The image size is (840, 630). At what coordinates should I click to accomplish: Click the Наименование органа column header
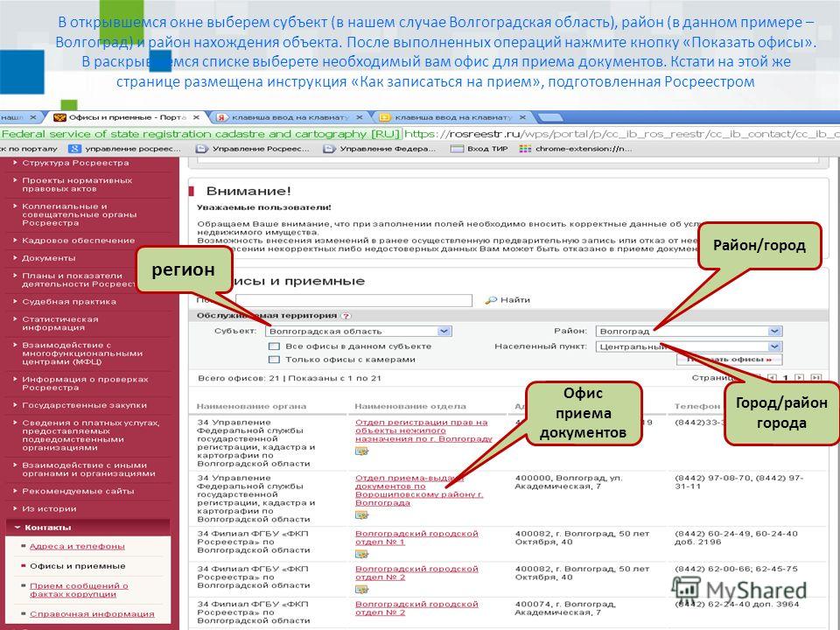click(x=251, y=407)
